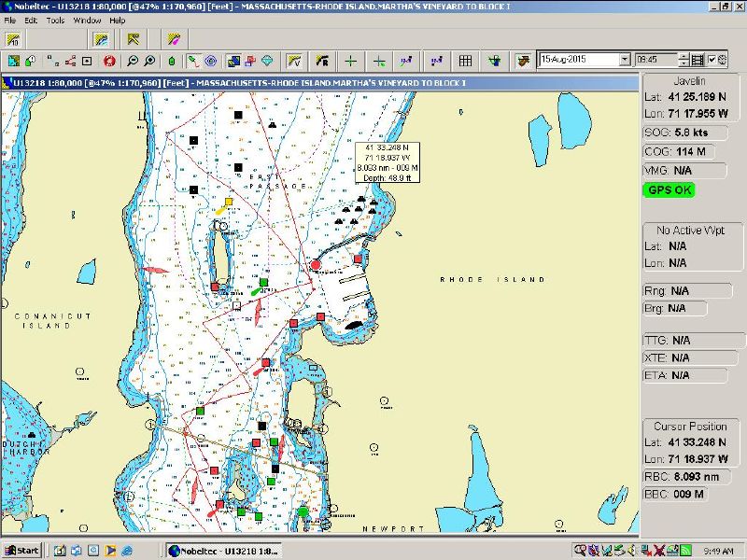Click the green boat icon in toolbar
The image size is (747, 560).
pyautogui.click(x=172, y=61)
